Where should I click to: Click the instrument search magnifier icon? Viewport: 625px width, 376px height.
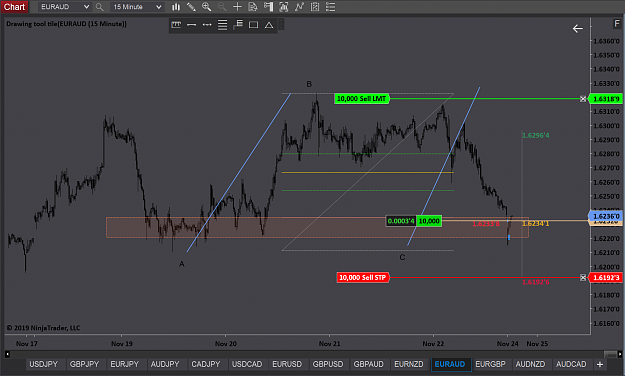[100, 7]
